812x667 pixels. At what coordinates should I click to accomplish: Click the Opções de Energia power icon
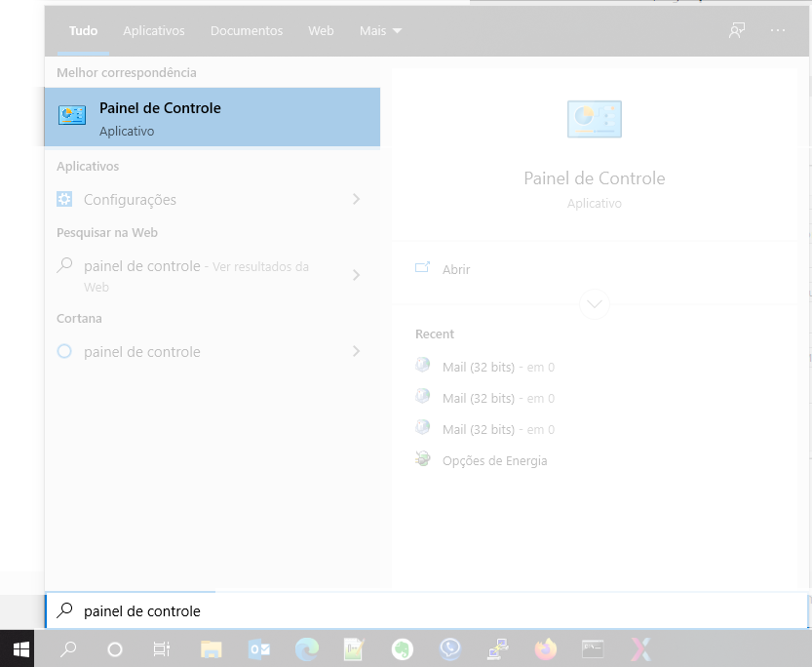tap(423, 458)
